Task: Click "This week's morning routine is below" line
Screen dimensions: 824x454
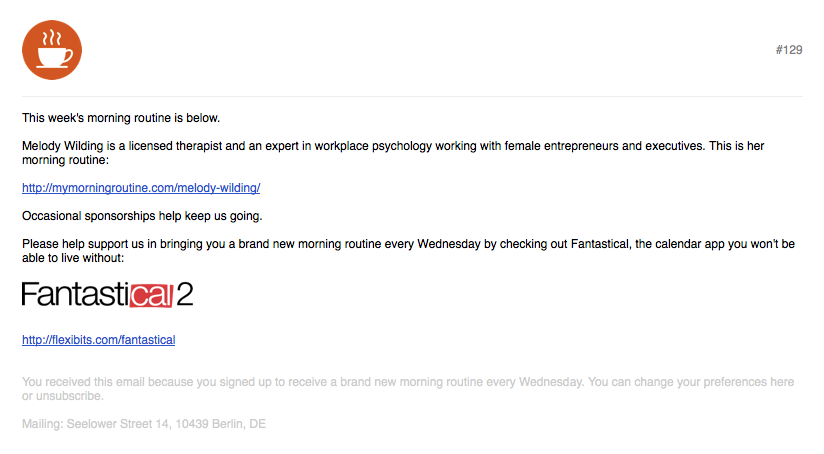Action: pyautogui.click(x=121, y=118)
